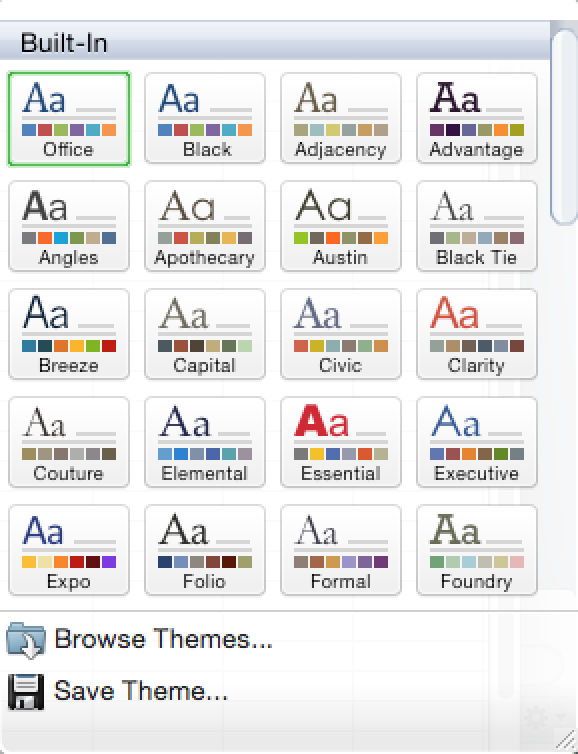The height and width of the screenshot is (754, 578).
Task: Pick the Foundry theme
Action: (477, 550)
